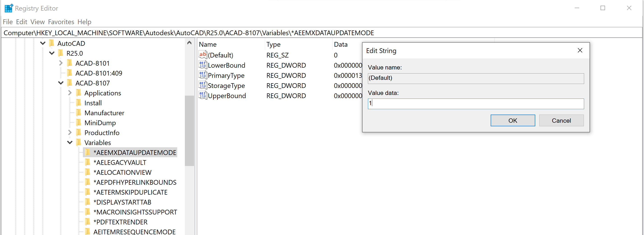Image resolution: width=644 pixels, height=235 pixels.
Task: Click the binary icon beside UpperBound
Action: (x=202, y=95)
